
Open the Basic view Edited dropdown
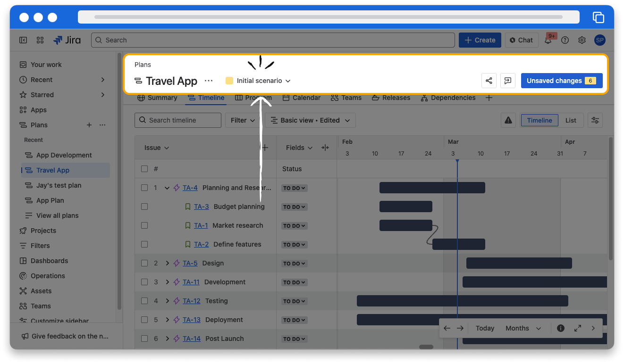pos(310,120)
